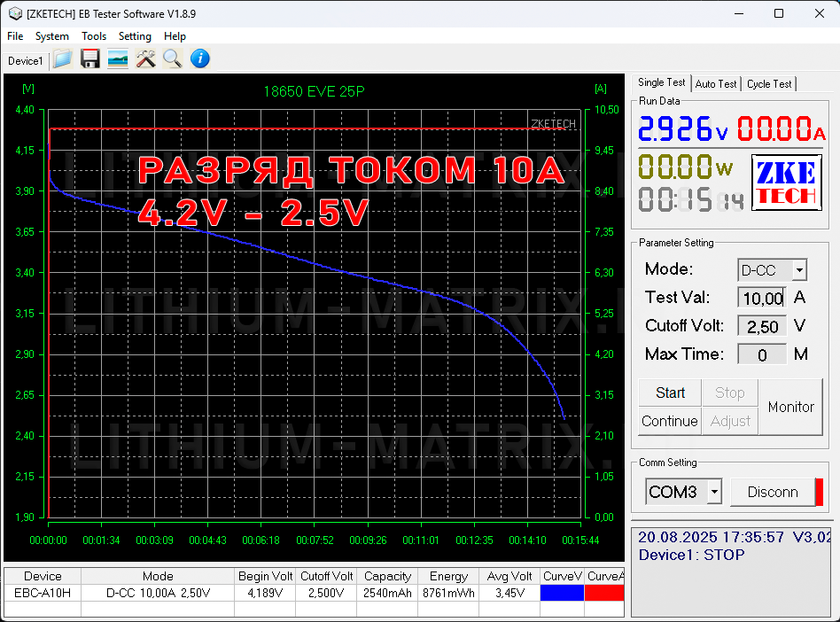The image size is (840, 622).
Task: Click the red CurveA color swatch
Action: (x=604, y=593)
